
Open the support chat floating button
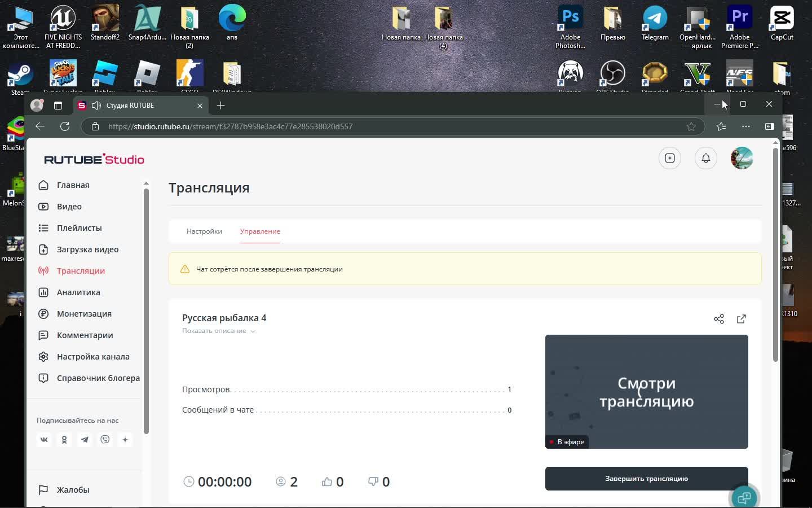pyautogui.click(x=744, y=498)
